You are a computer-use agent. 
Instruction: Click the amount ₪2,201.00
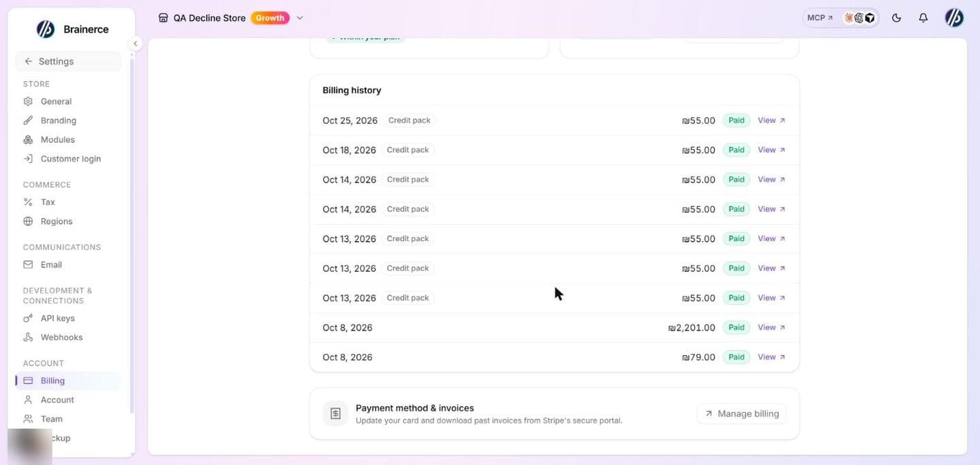(x=691, y=327)
